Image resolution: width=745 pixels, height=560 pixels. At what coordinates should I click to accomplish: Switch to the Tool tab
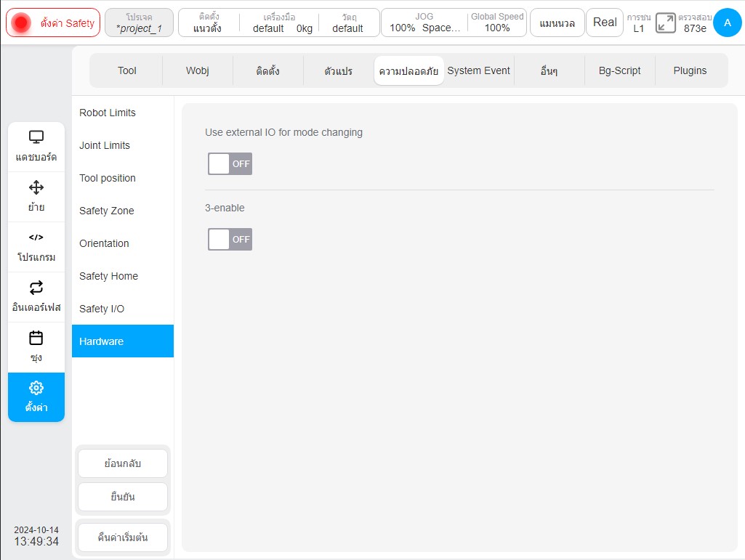point(127,70)
